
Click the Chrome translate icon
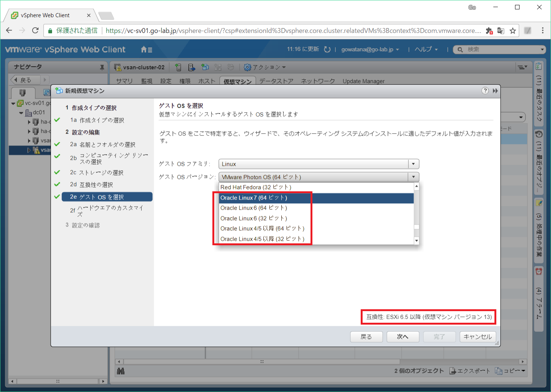click(501, 31)
